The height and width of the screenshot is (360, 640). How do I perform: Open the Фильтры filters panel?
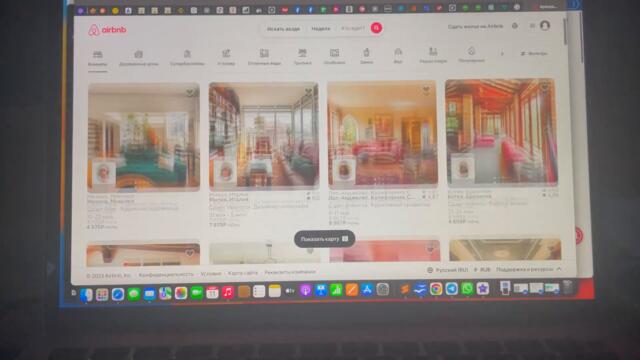click(534, 53)
